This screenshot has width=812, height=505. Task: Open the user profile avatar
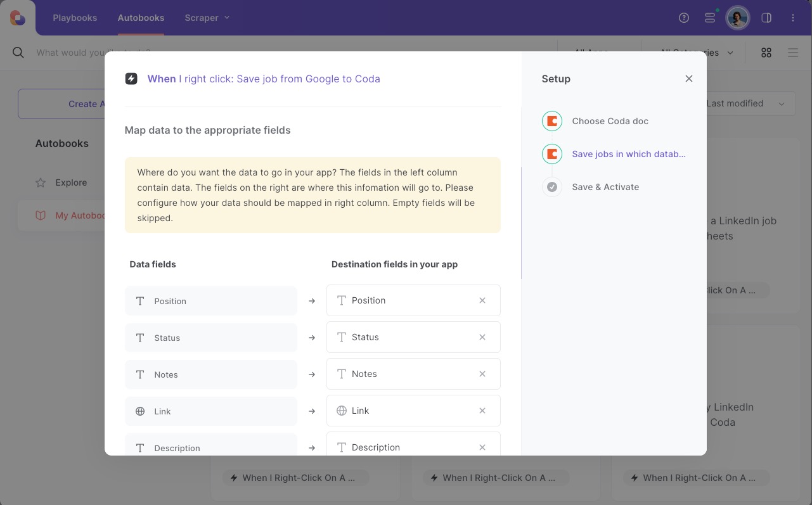(738, 18)
